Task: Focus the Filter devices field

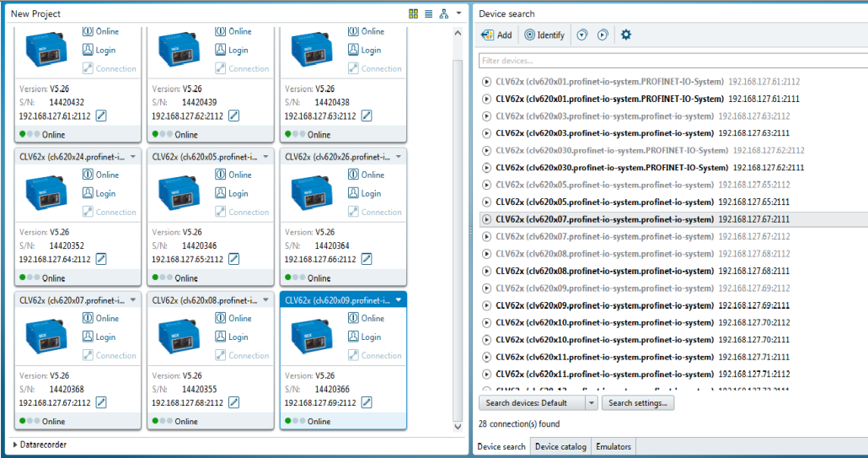Action: [673, 61]
